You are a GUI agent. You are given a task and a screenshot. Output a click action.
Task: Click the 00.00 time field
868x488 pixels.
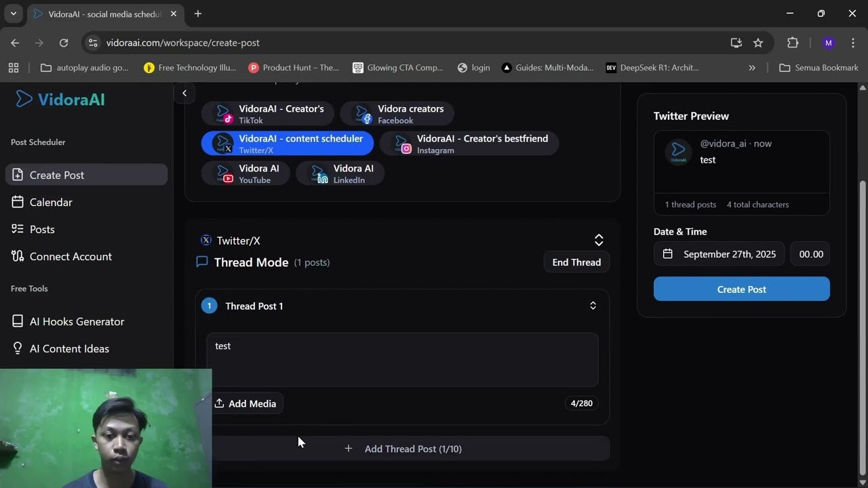(811, 254)
